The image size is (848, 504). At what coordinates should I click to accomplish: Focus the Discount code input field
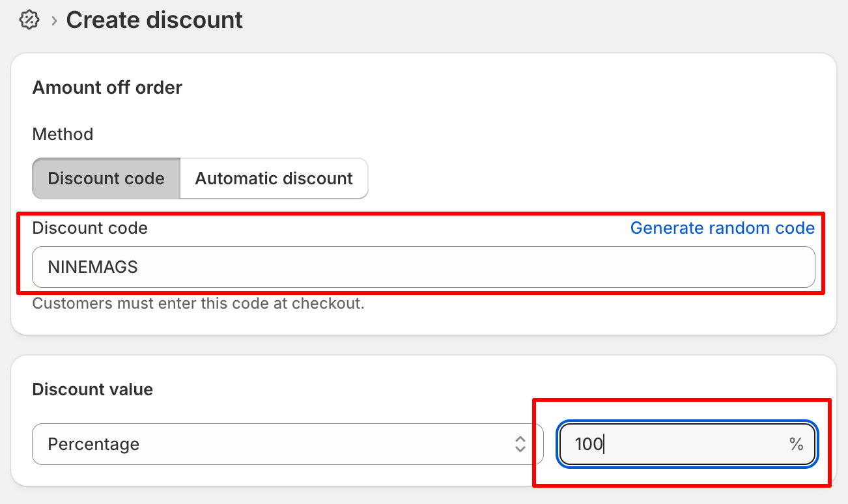(x=423, y=267)
